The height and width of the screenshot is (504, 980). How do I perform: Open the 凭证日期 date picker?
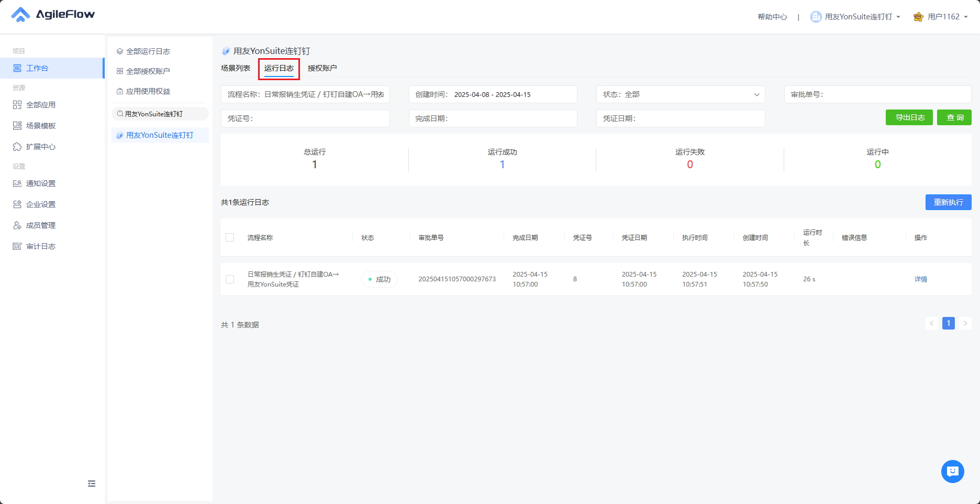click(x=681, y=118)
